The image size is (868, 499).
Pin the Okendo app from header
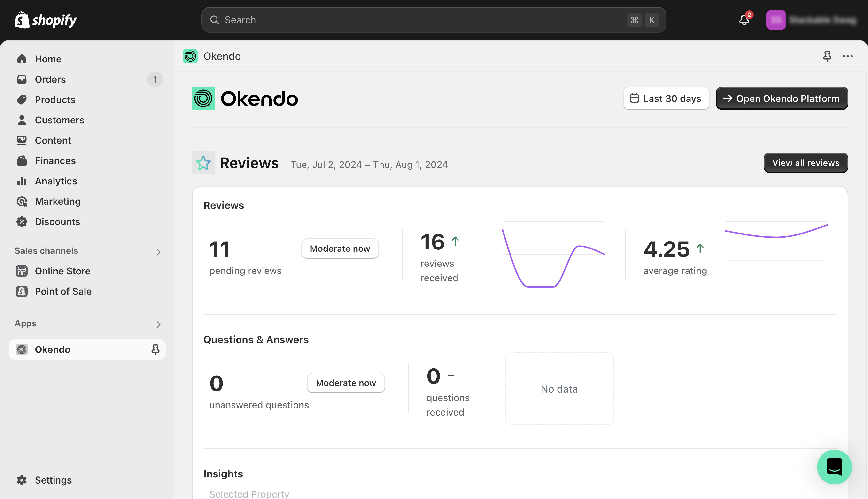[827, 56]
